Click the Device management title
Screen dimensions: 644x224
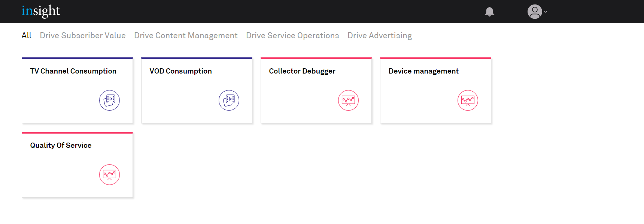(x=423, y=71)
